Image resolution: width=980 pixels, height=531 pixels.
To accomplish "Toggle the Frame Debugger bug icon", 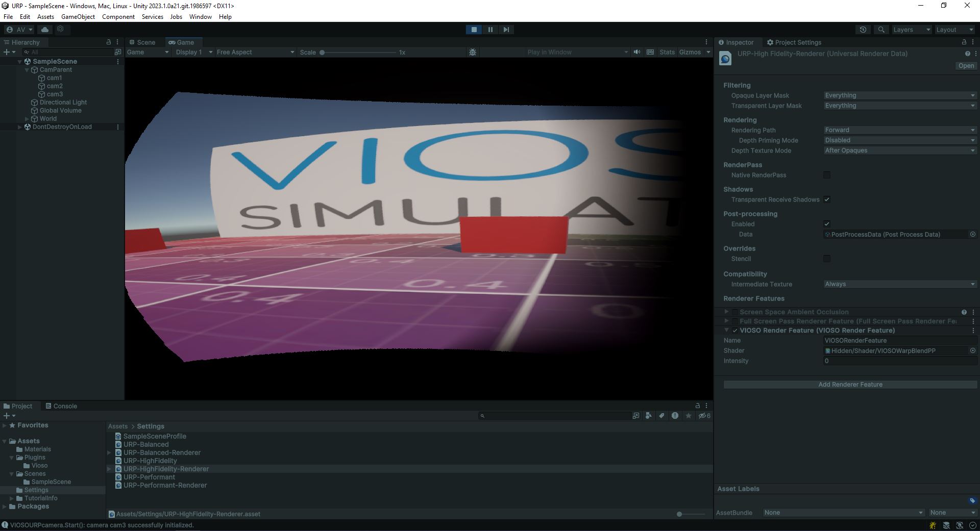I will point(473,52).
